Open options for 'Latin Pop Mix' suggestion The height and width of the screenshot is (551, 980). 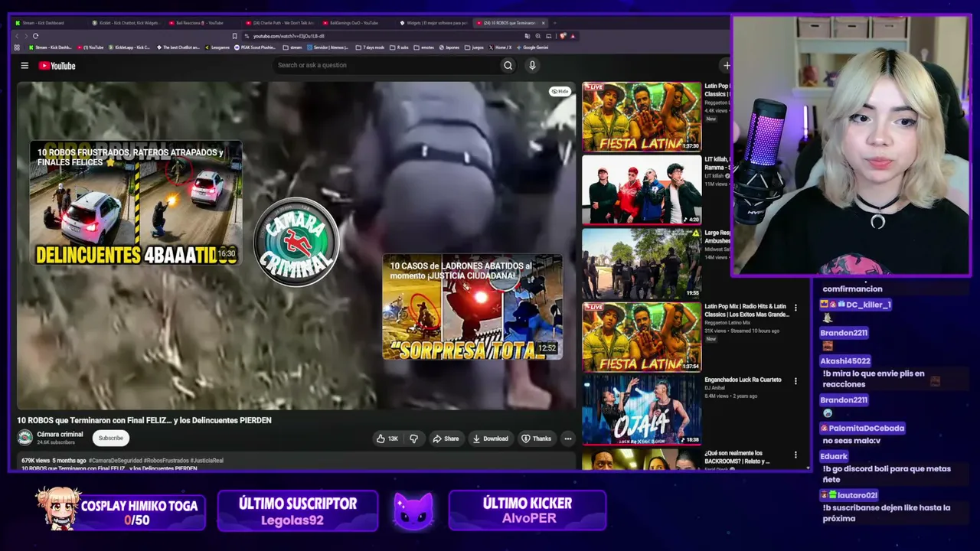(795, 308)
